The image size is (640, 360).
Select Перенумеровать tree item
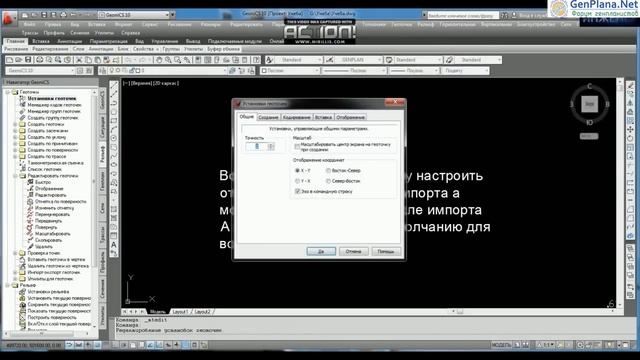point(52,214)
